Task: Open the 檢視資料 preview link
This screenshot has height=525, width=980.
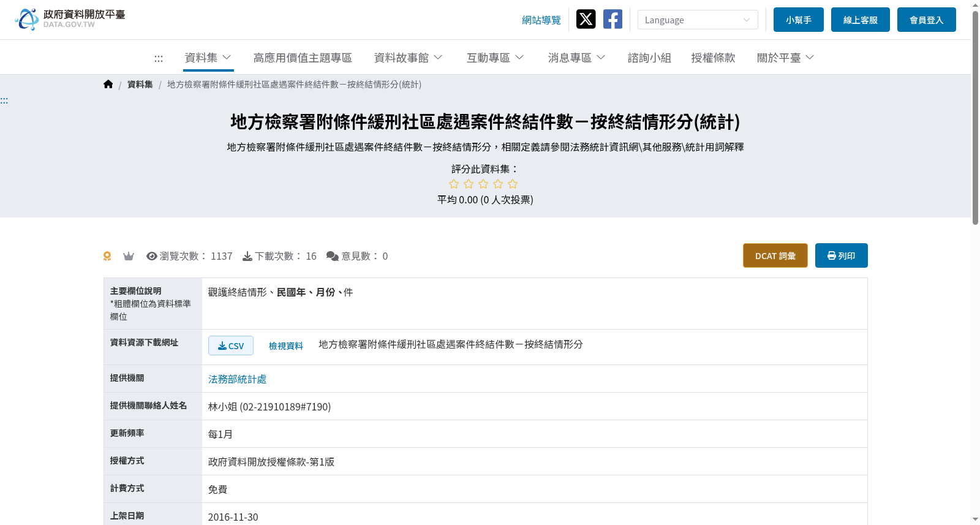Action: coord(286,346)
